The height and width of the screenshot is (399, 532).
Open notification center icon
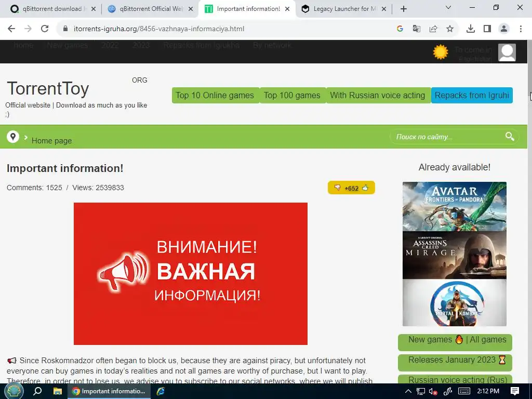tap(515, 391)
